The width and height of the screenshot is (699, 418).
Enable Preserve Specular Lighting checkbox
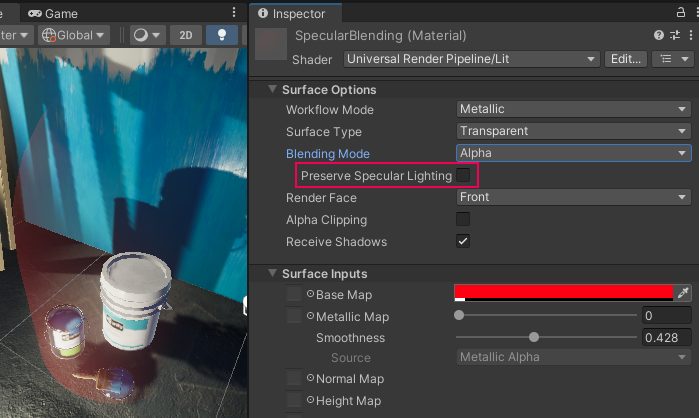pos(463,176)
